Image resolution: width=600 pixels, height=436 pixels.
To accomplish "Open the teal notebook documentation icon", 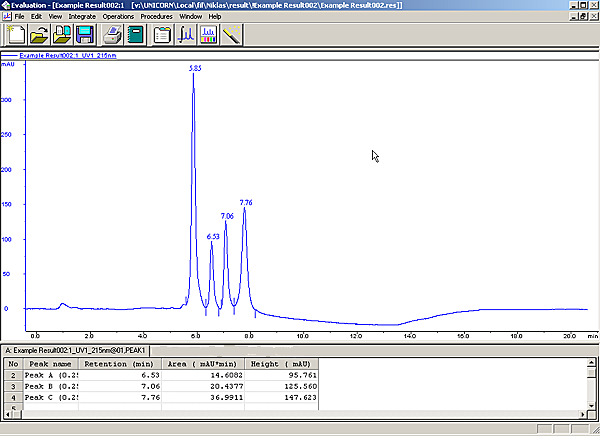I will [x=135, y=35].
